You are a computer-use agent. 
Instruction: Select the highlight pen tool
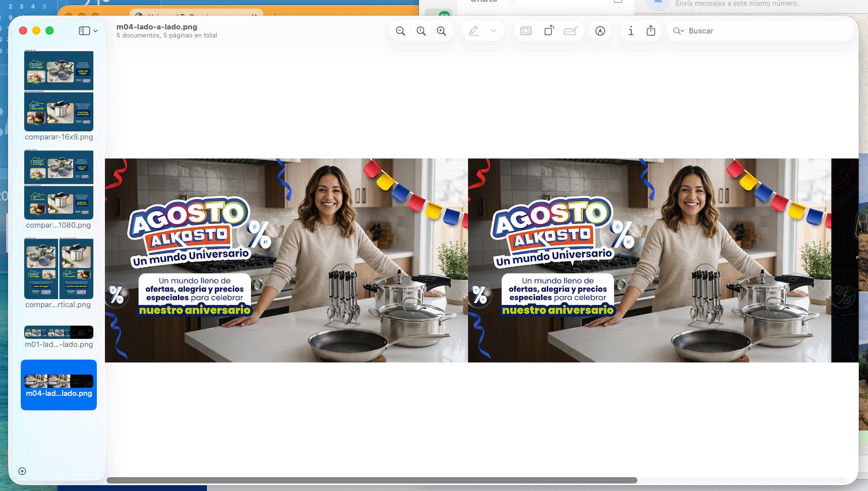473,31
